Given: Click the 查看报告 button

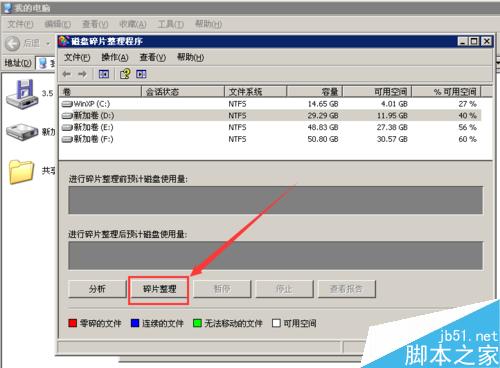Looking at the screenshot, I should [x=346, y=289].
